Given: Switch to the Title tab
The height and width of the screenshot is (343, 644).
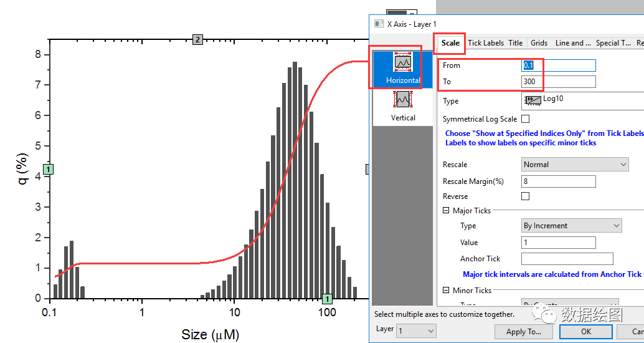Looking at the screenshot, I should point(516,43).
